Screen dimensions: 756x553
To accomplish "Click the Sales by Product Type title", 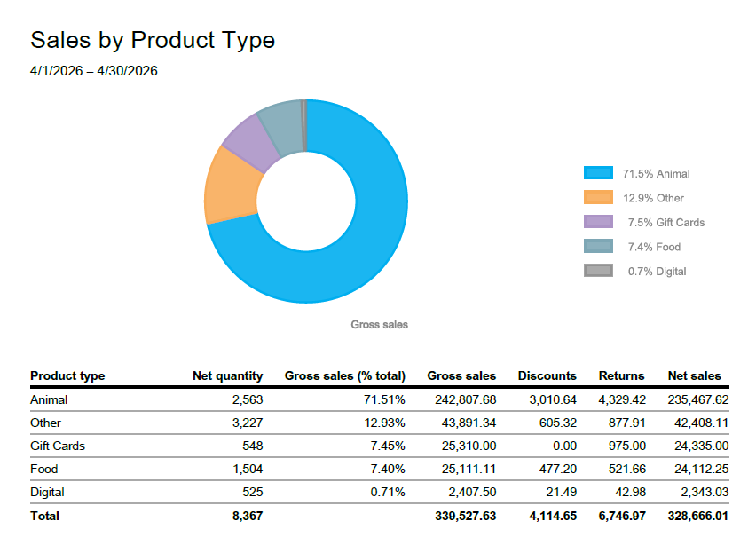I will (153, 40).
